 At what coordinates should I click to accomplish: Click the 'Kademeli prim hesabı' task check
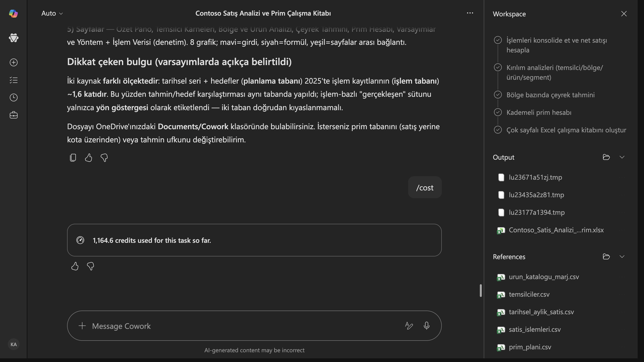tap(498, 112)
